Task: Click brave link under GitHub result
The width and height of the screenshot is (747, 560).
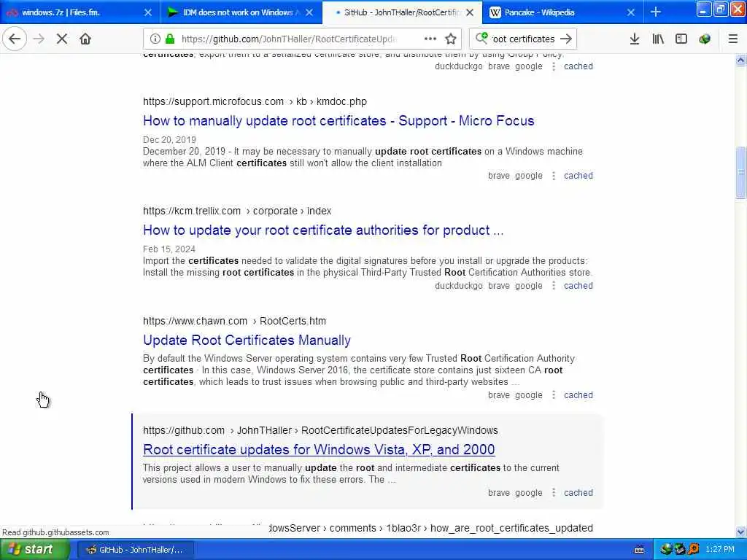Action: [x=499, y=493]
